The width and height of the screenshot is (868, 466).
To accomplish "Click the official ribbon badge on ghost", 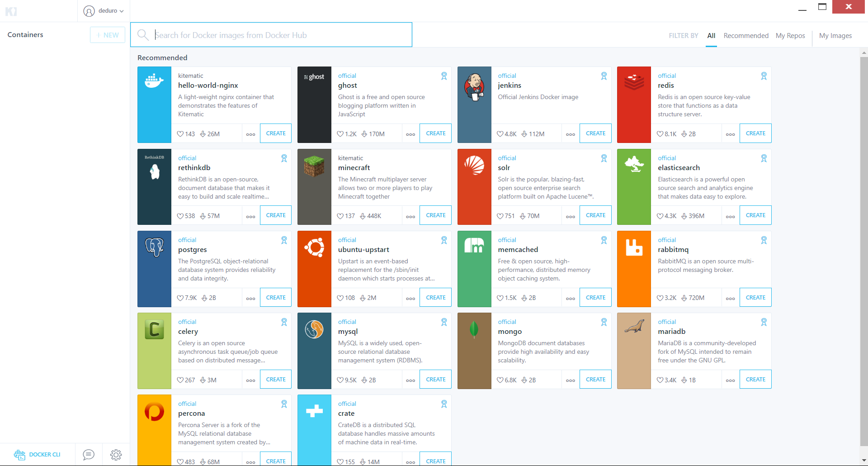I will (x=444, y=76).
